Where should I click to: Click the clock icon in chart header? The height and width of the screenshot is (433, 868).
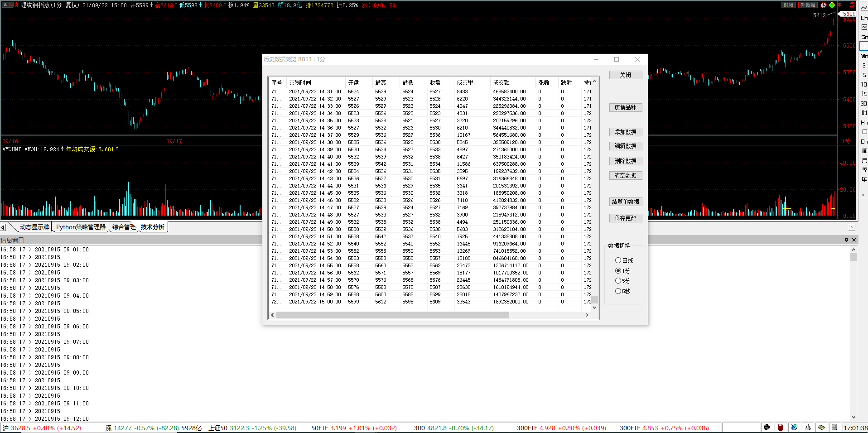824,5
